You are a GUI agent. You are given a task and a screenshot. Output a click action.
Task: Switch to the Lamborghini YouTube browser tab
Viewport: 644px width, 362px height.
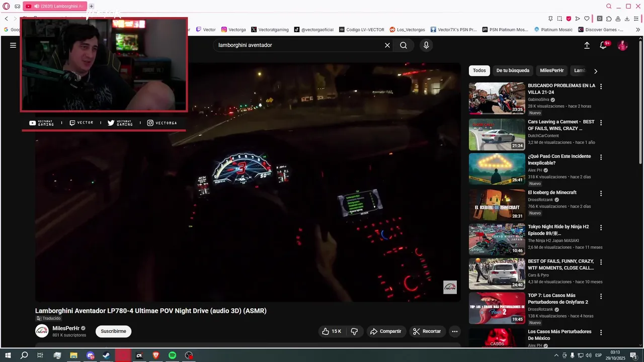coord(54,6)
